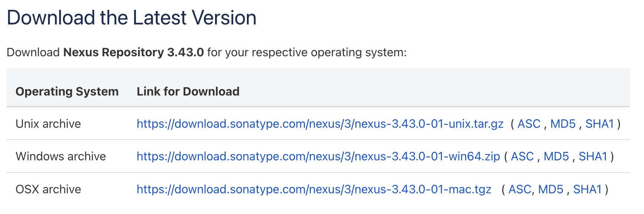This screenshot has height=214, width=644.
Task: Click the bold "Nexus Repository 3.43.0" text
Action: (x=134, y=53)
